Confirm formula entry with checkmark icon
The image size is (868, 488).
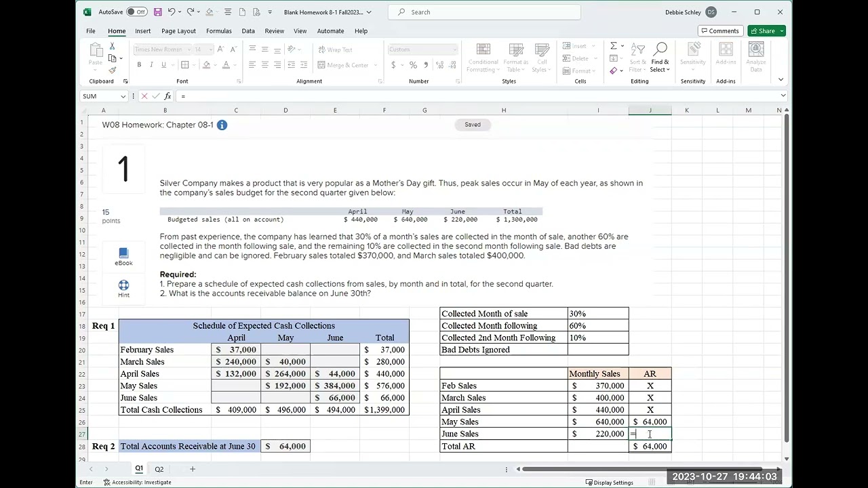pyautogui.click(x=155, y=96)
